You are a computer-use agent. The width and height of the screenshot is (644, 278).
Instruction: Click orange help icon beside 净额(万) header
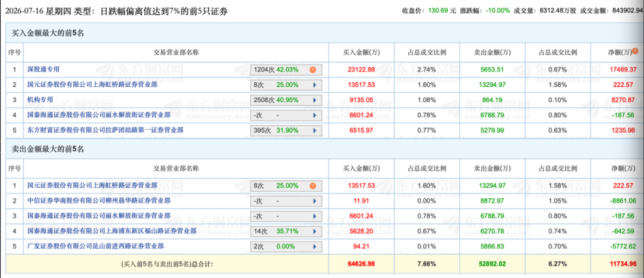pyautogui.click(x=635, y=52)
